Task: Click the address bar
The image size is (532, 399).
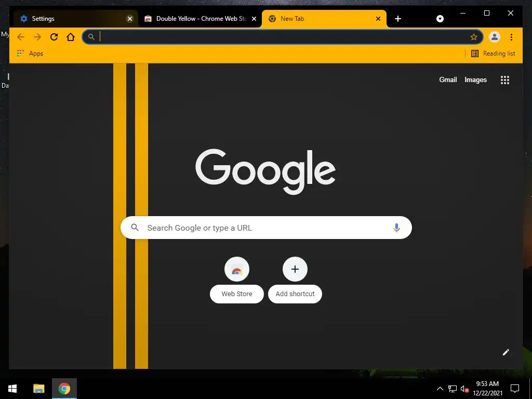Action: tap(283, 37)
